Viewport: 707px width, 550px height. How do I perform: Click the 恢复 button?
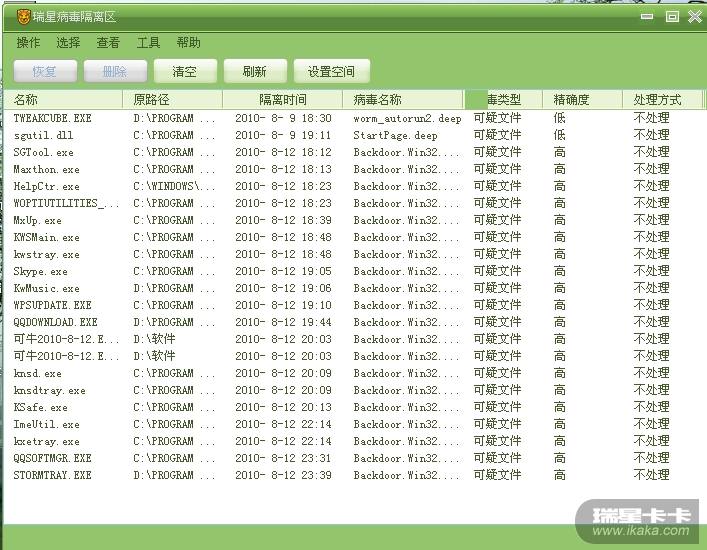coord(45,71)
